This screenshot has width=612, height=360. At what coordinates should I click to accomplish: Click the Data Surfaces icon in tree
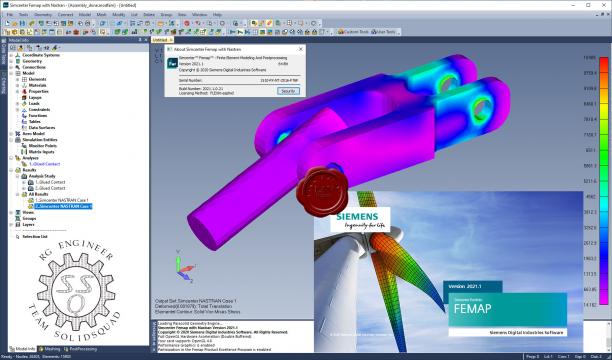tap(24, 128)
